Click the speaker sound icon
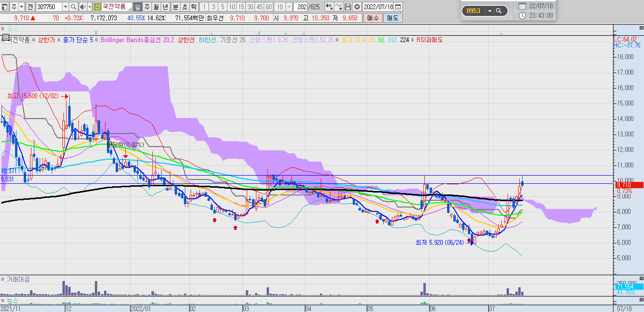This screenshot has height=312, width=644. point(83,7)
